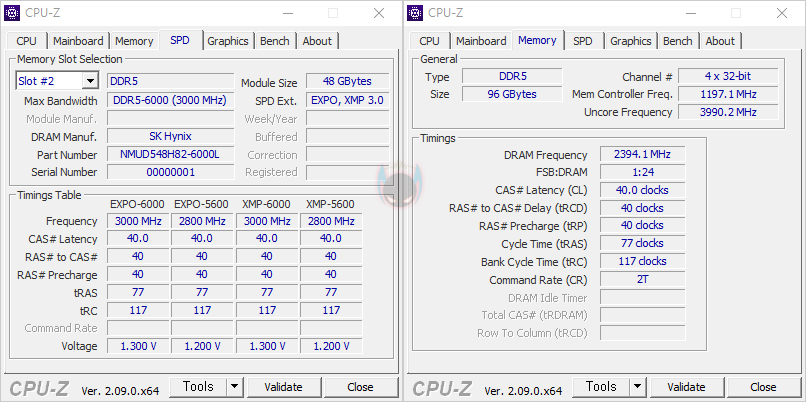Close the right CPU-Z window via X
The width and height of the screenshot is (806, 402).
(782, 13)
